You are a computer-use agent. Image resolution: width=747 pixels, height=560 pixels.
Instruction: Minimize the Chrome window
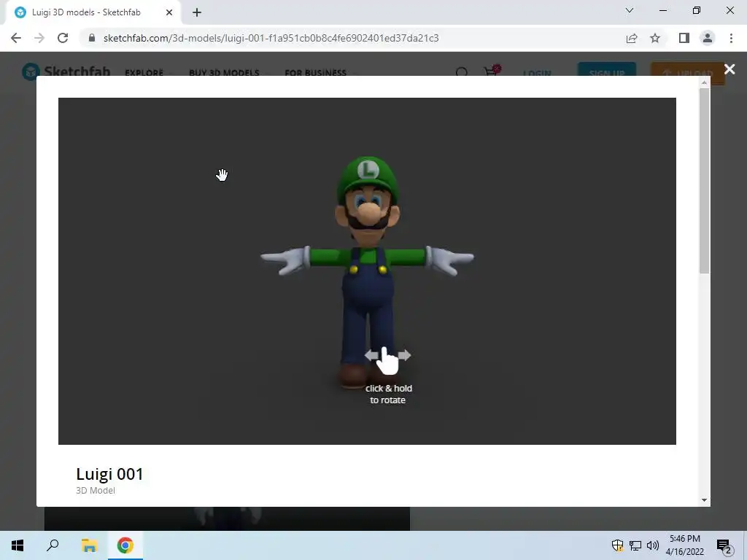662,10
